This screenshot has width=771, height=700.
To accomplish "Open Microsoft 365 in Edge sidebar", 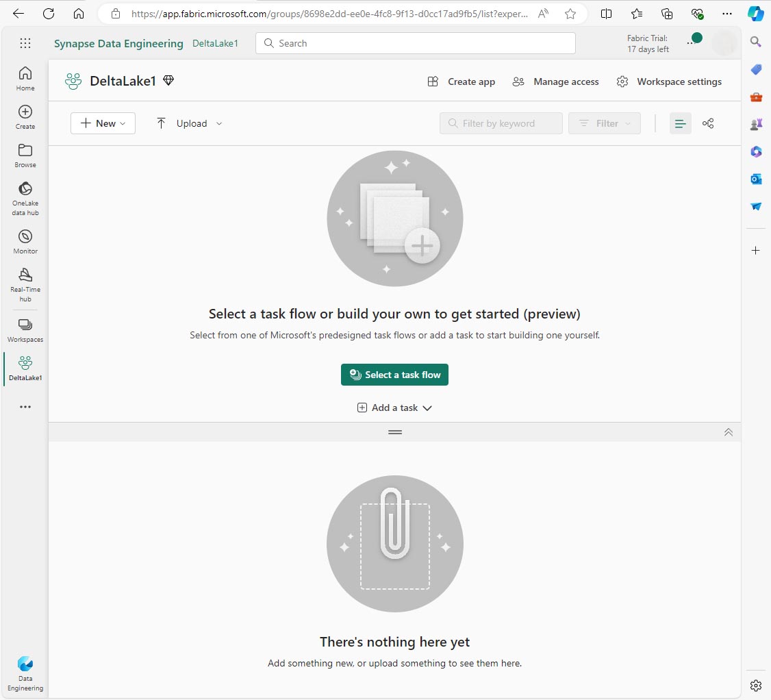I will (x=756, y=151).
